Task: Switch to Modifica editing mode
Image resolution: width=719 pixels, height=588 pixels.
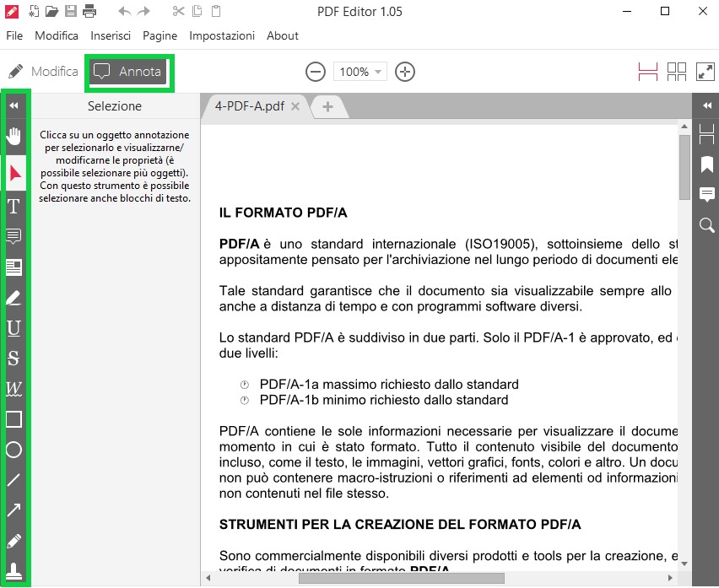Action: [43, 72]
